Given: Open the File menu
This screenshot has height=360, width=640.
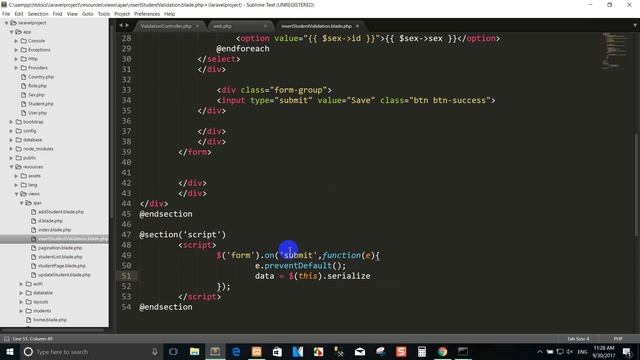Looking at the screenshot, I should click(x=6, y=13).
